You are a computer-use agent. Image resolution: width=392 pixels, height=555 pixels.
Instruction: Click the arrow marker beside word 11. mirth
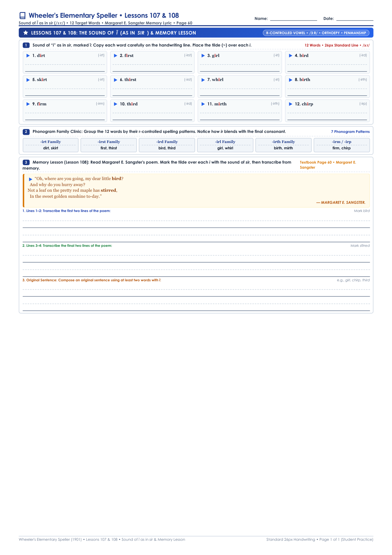tap(203, 104)
